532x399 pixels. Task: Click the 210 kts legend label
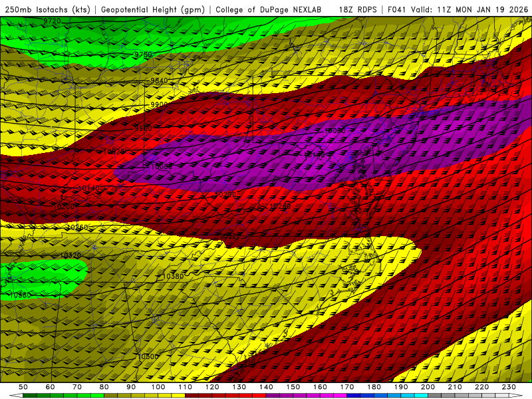click(x=456, y=387)
